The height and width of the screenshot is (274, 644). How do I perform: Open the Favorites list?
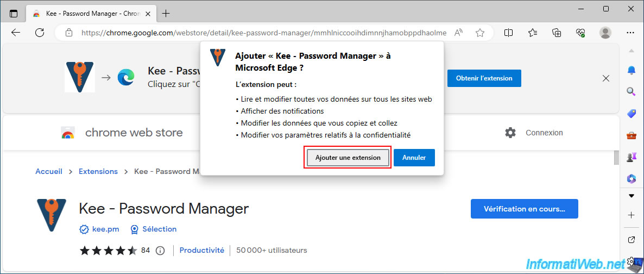tap(533, 33)
